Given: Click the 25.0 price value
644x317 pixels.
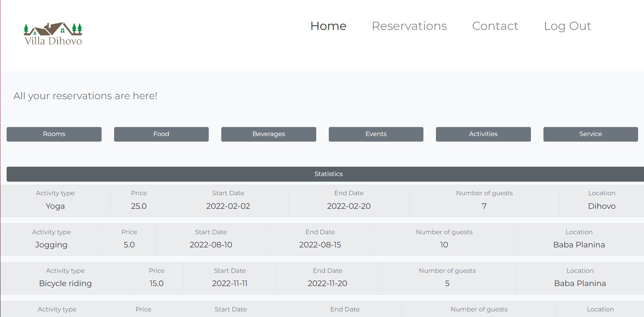Looking at the screenshot, I should click(139, 206).
